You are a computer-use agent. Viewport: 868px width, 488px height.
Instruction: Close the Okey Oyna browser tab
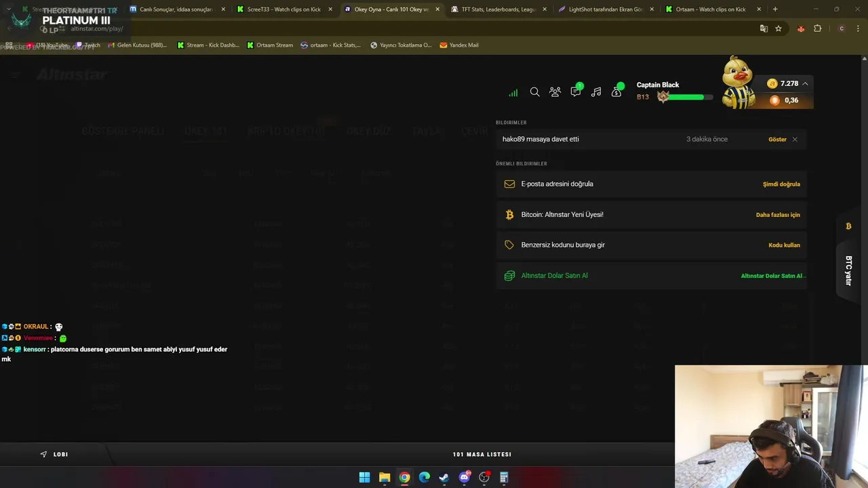point(437,9)
